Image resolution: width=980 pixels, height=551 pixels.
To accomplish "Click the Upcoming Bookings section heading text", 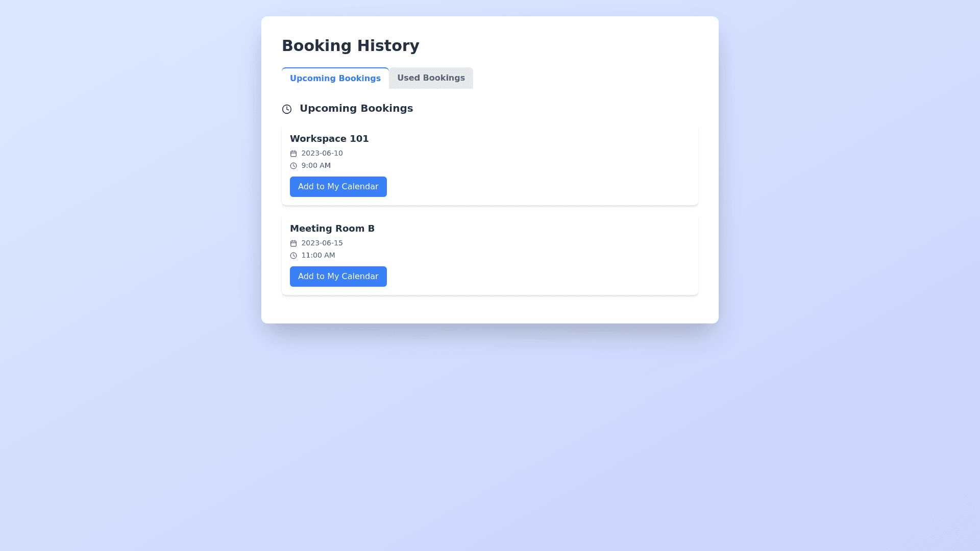I will (356, 108).
